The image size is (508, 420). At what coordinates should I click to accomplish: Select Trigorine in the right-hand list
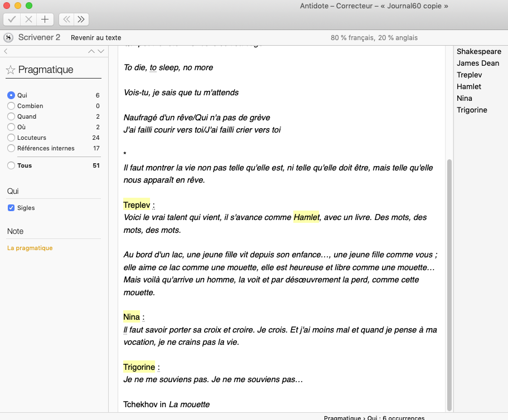point(472,110)
